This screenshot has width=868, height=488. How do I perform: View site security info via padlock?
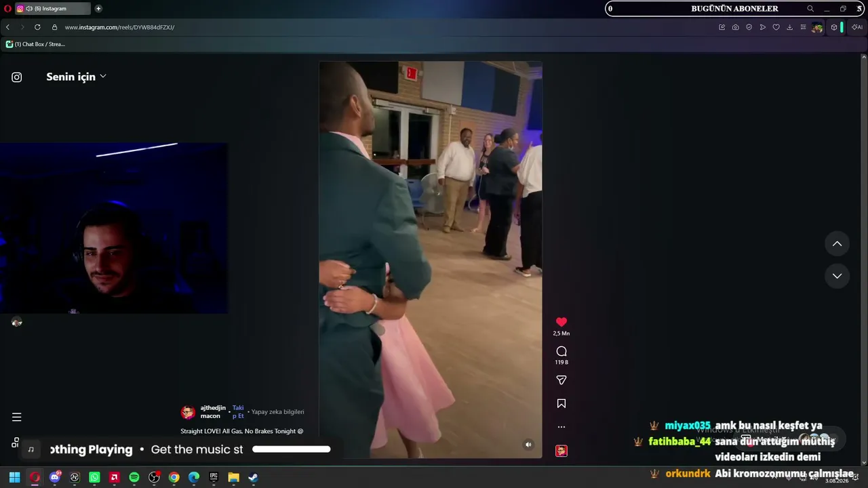(x=55, y=27)
